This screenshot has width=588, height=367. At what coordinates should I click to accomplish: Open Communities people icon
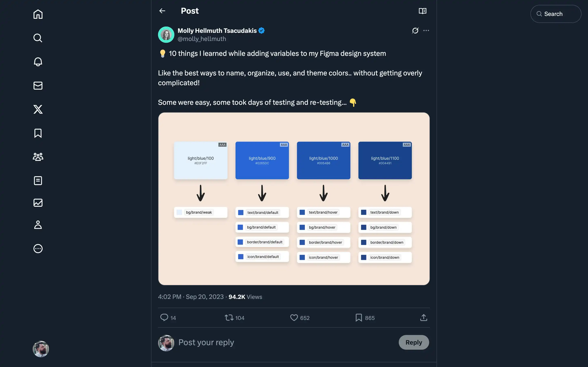(38, 157)
